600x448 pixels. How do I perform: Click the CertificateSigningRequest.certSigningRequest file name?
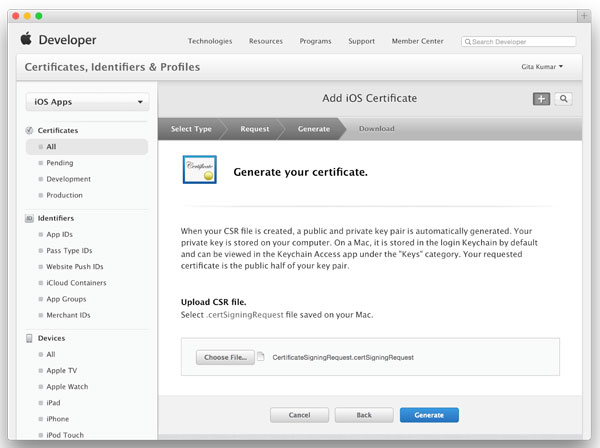pyautogui.click(x=343, y=357)
